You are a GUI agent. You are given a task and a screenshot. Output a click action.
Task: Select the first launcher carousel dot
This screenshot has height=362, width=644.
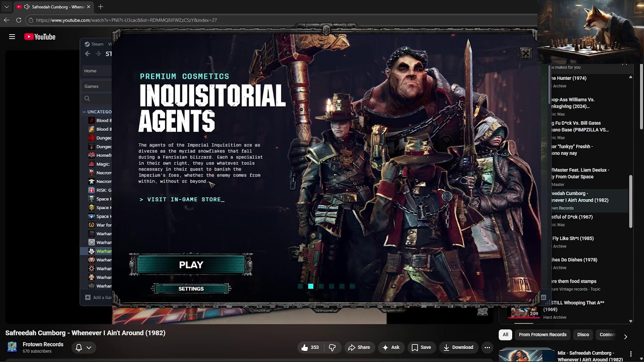(300, 287)
